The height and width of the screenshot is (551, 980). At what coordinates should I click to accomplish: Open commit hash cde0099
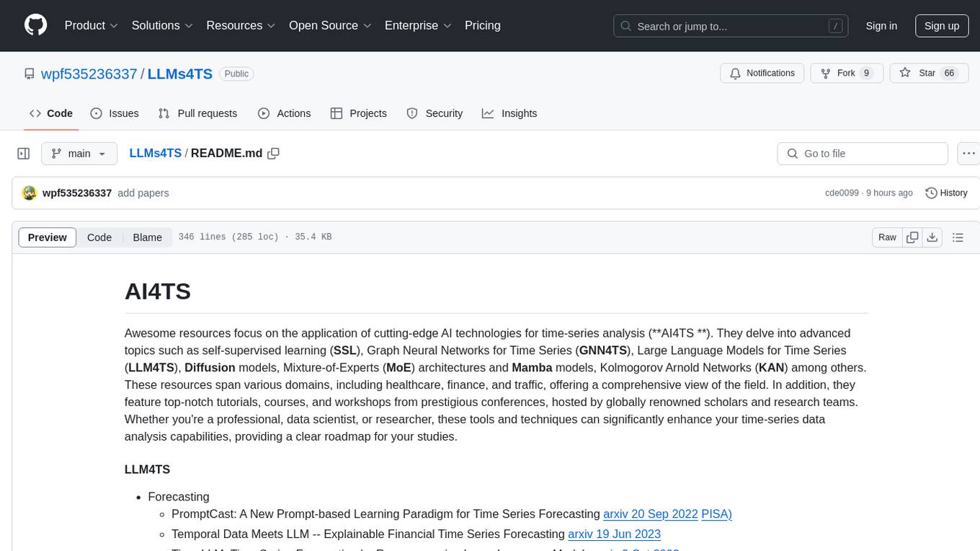(x=842, y=193)
